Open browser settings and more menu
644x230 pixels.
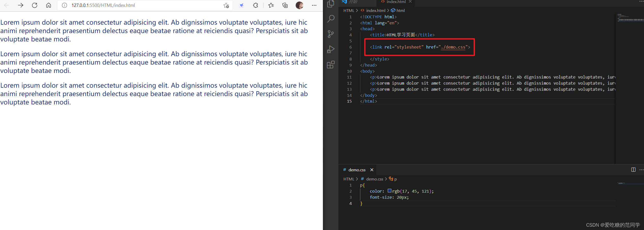point(314,5)
